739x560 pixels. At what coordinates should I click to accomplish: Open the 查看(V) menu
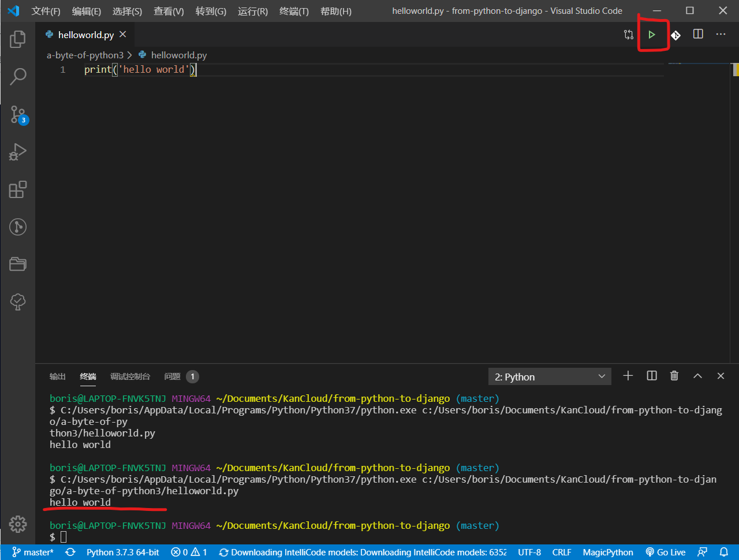point(169,11)
